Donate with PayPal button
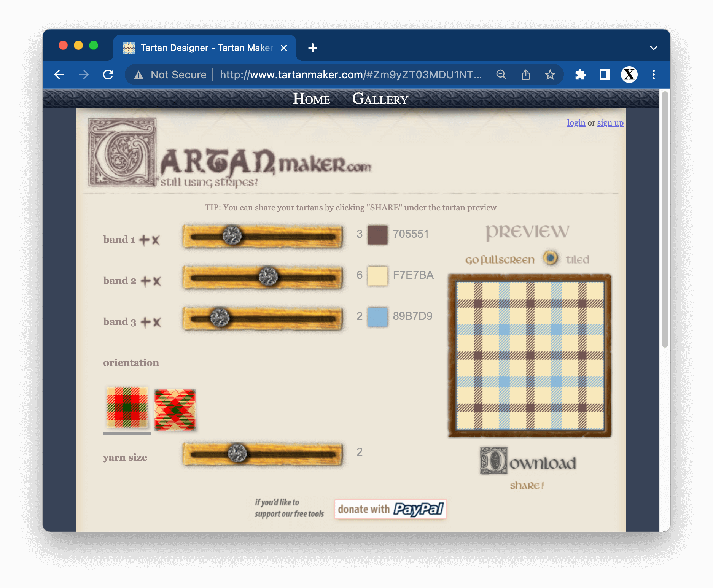713x588 pixels. pyautogui.click(x=391, y=509)
